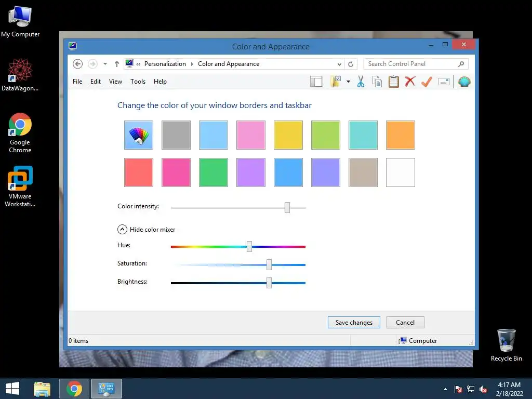
Task: Click the folder options toolbar icon
Action: [336, 82]
